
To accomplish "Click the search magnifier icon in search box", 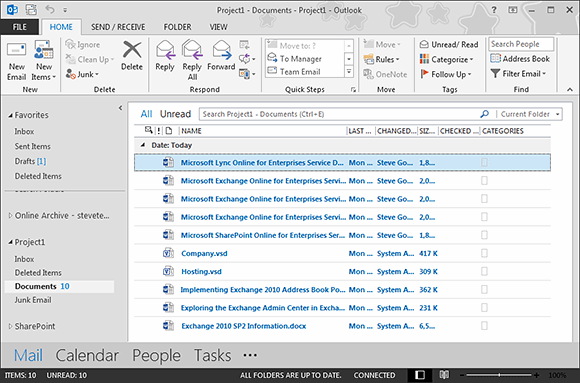I will point(484,114).
